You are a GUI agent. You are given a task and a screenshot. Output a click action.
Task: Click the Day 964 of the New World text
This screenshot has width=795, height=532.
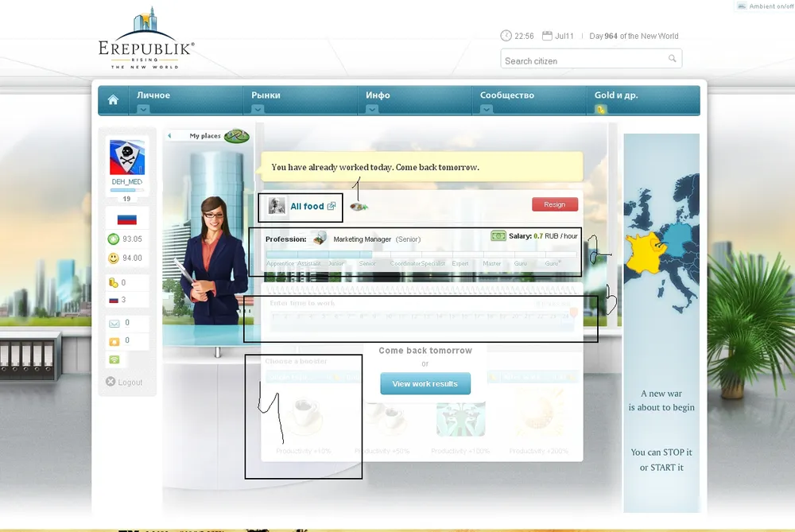(x=634, y=36)
